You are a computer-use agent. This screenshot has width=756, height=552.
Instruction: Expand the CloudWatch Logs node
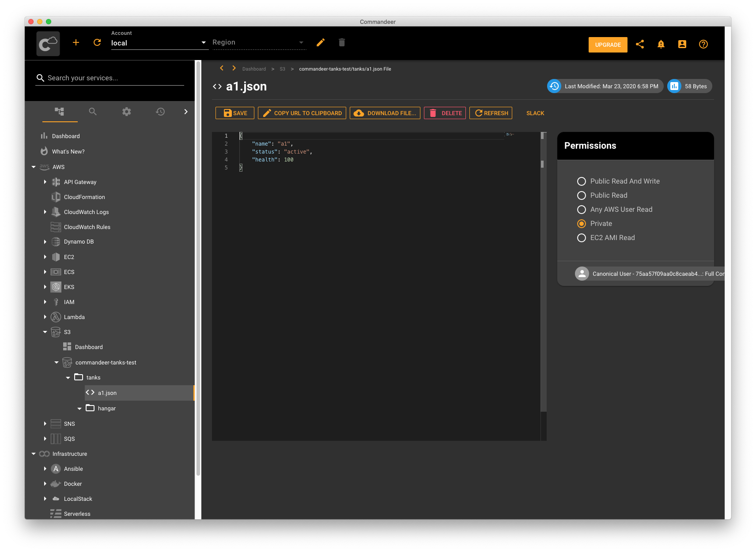coord(45,212)
